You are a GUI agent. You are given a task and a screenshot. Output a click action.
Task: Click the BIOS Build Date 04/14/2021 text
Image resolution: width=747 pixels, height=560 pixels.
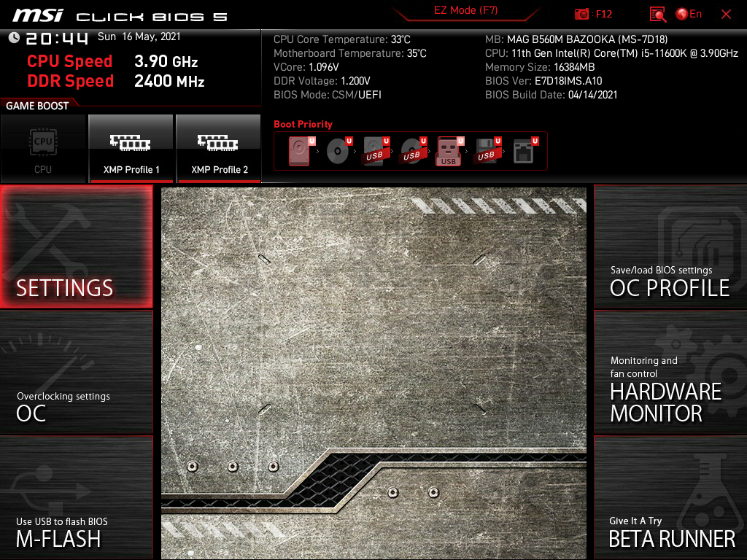tap(551, 95)
